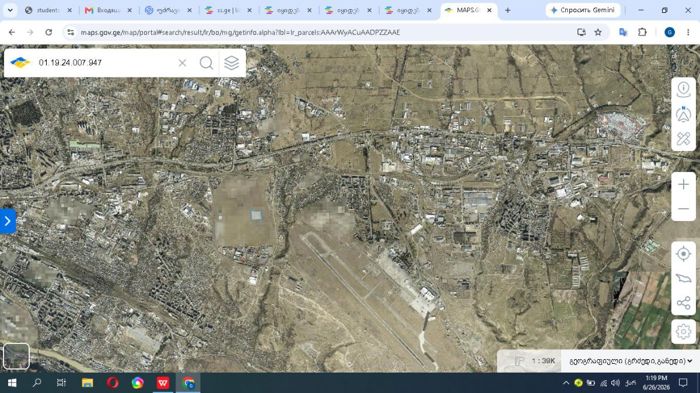Bookmark this page with star icon

pyautogui.click(x=598, y=32)
